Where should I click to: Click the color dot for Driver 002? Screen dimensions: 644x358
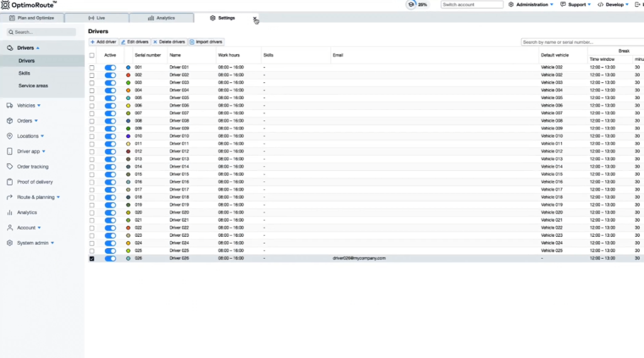point(128,75)
